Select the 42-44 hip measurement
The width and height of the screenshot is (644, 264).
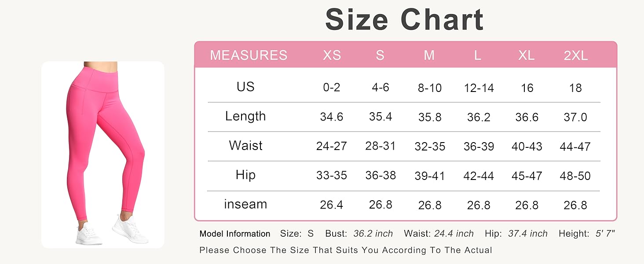479,176
